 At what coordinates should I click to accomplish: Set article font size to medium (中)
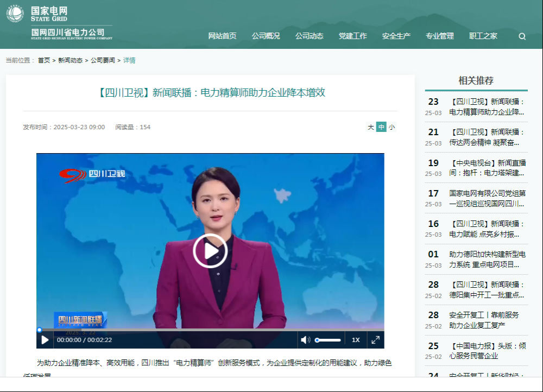pyautogui.click(x=381, y=127)
